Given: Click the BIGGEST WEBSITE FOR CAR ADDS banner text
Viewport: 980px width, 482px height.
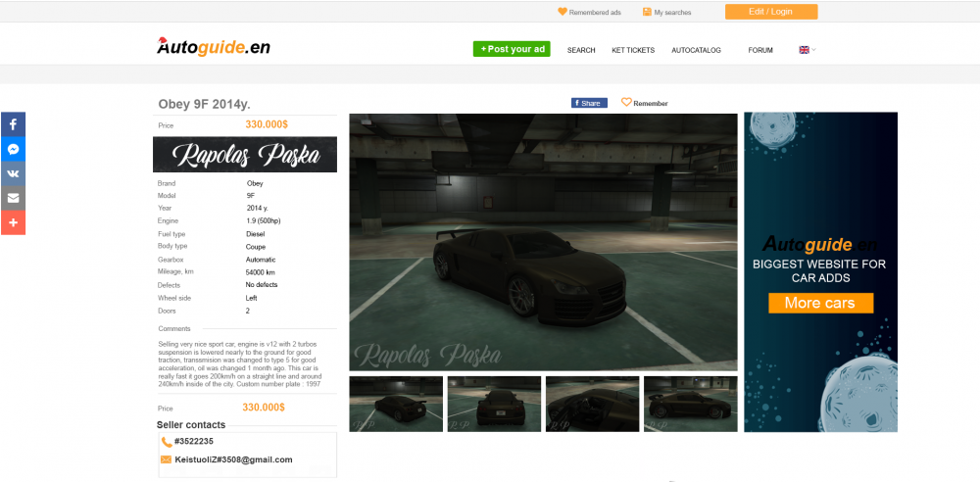Looking at the screenshot, I should (819, 270).
